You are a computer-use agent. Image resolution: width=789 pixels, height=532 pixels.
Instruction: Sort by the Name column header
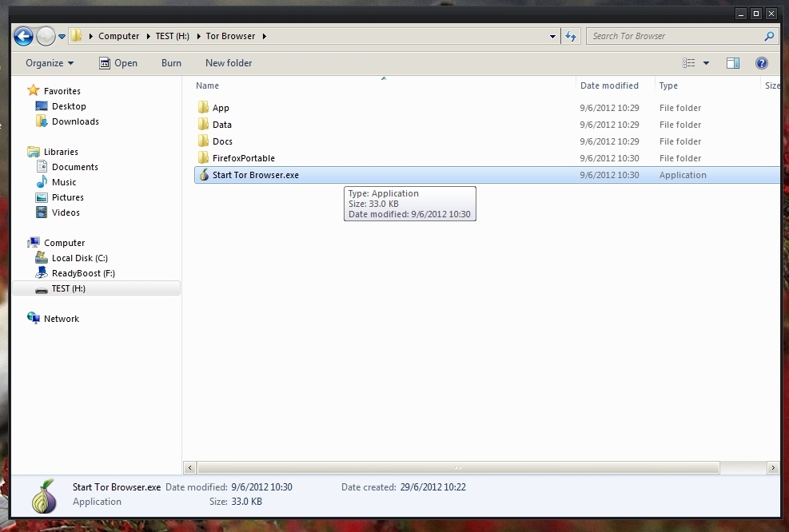[207, 85]
